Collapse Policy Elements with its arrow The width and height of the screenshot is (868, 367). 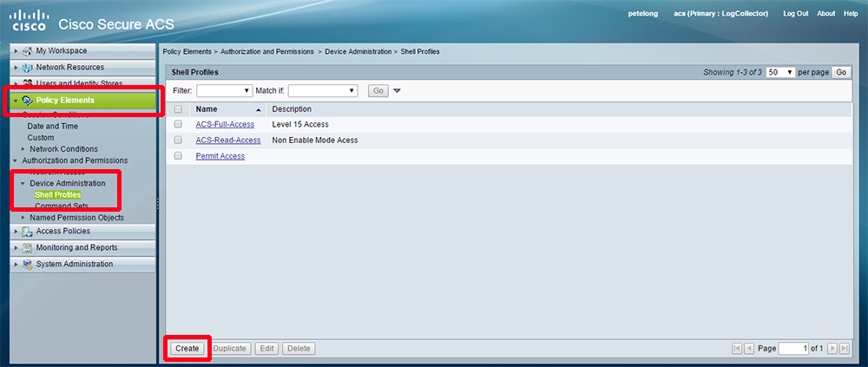click(x=16, y=100)
